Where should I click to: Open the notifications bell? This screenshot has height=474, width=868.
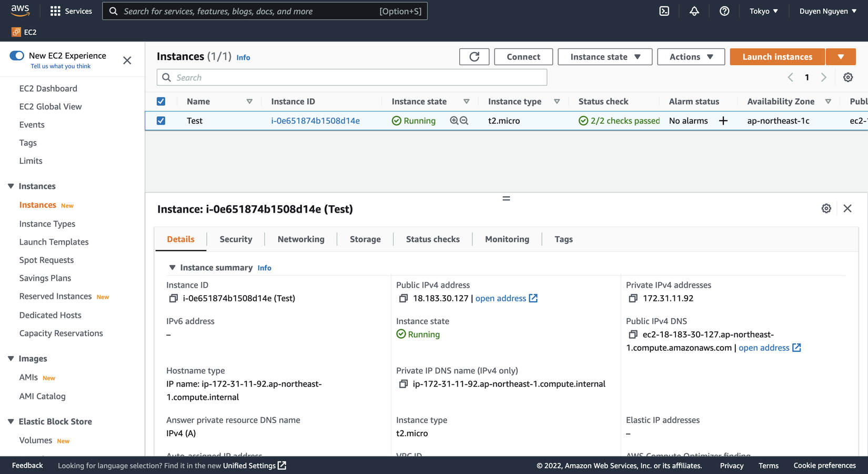pos(694,11)
